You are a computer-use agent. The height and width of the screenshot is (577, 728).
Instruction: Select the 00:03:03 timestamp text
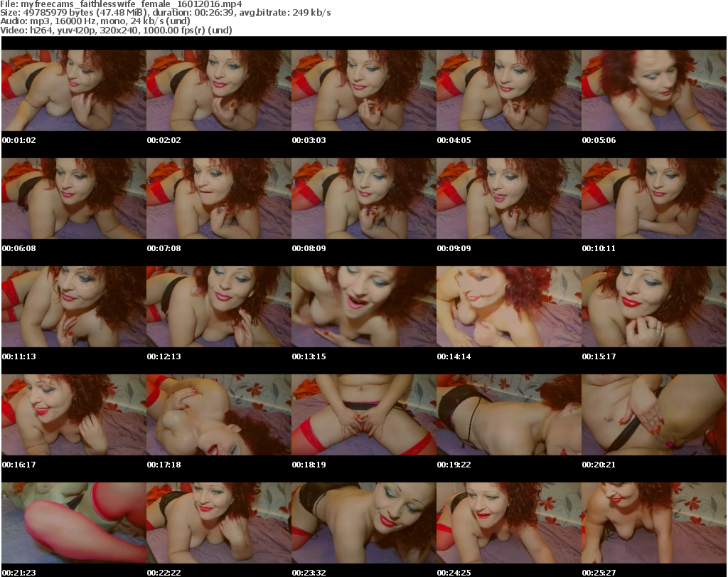coord(309,140)
